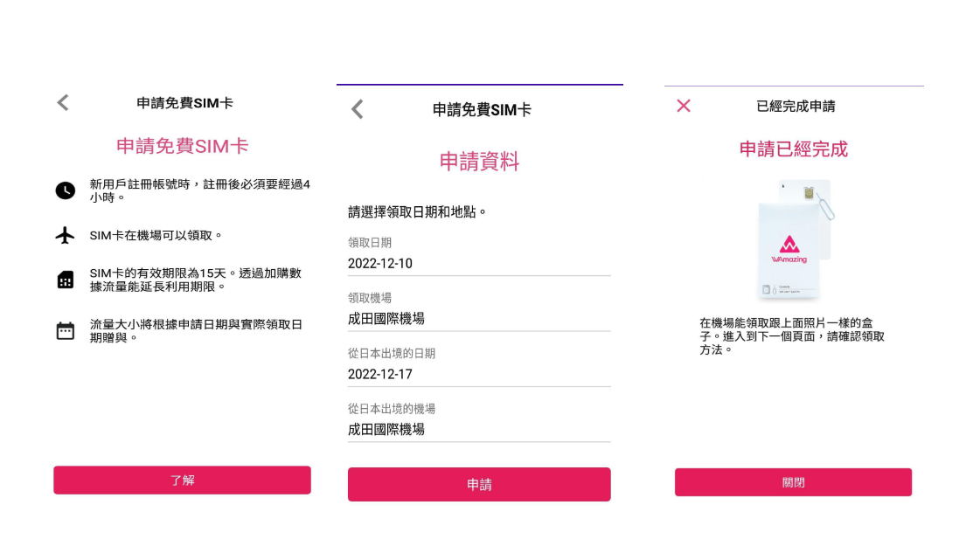980x560 pixels.
Task: Tap the pink 申請資料 heading
Action: (x=479, y=162)
